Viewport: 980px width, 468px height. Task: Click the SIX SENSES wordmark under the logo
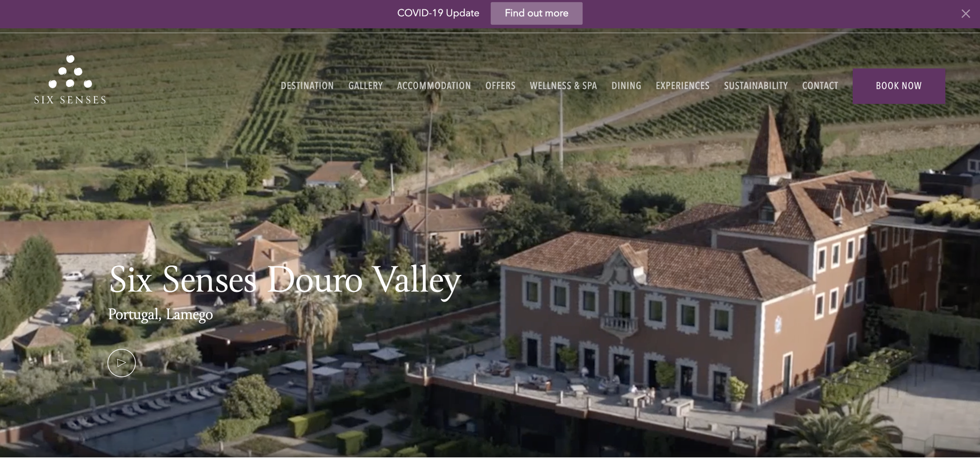coord(70,100)
